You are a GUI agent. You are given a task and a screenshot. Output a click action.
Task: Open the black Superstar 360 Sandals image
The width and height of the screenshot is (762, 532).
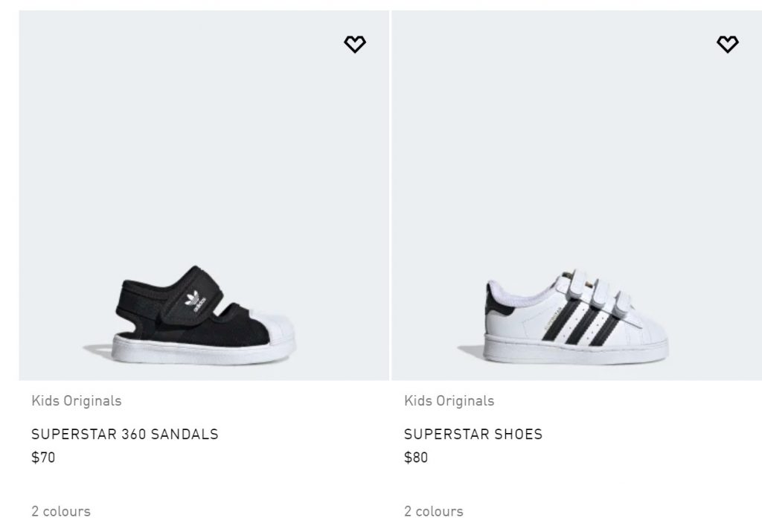coord(204,193)
